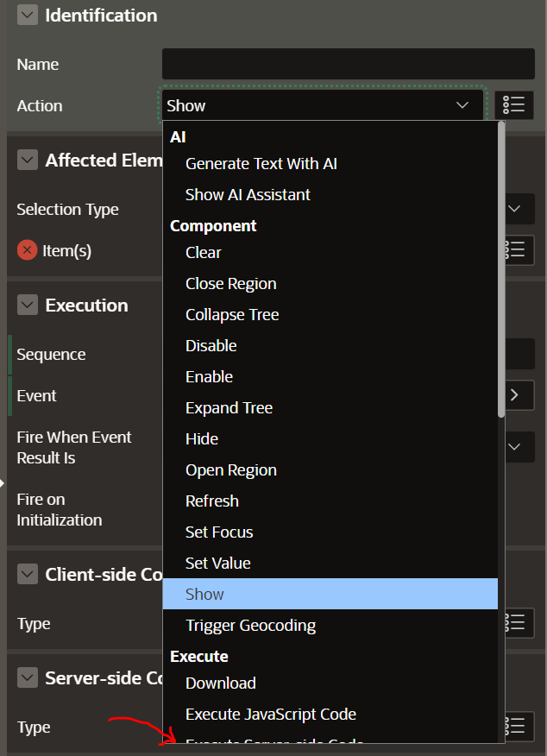Image resolution: width=547 pixels, height=756 pixels.
Task: Click the AI group heading
Action: (178, 137)
